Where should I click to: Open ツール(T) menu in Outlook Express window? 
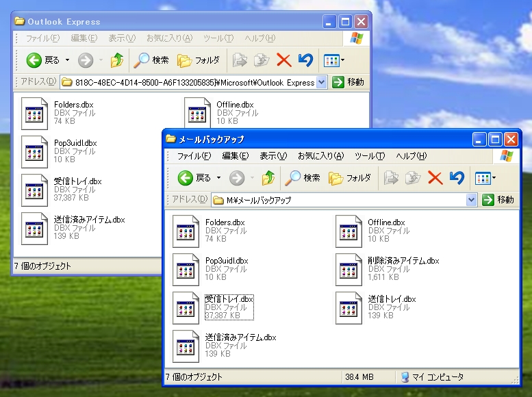tap(218, 38)
